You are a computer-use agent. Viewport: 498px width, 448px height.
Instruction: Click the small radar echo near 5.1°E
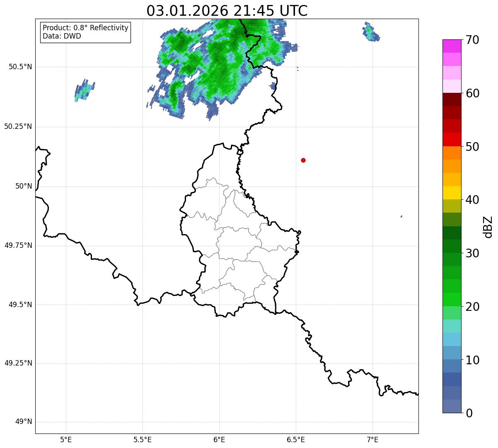(x=85, y=90)
